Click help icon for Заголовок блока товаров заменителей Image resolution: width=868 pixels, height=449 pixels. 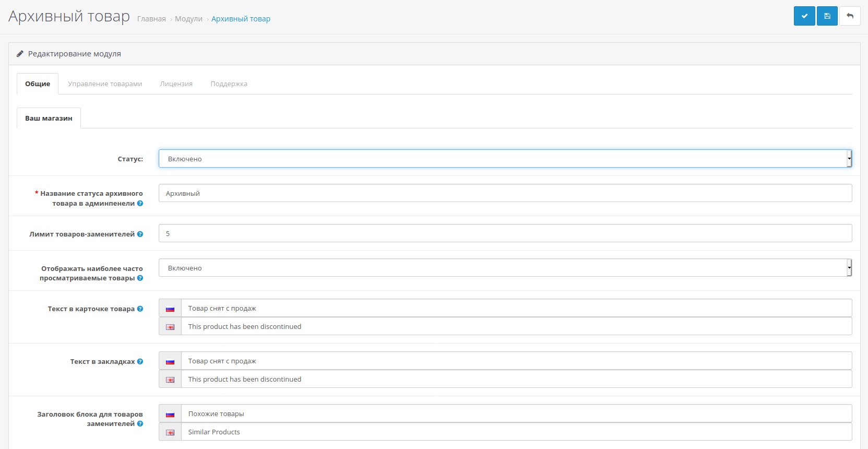(x=140, y=424)
